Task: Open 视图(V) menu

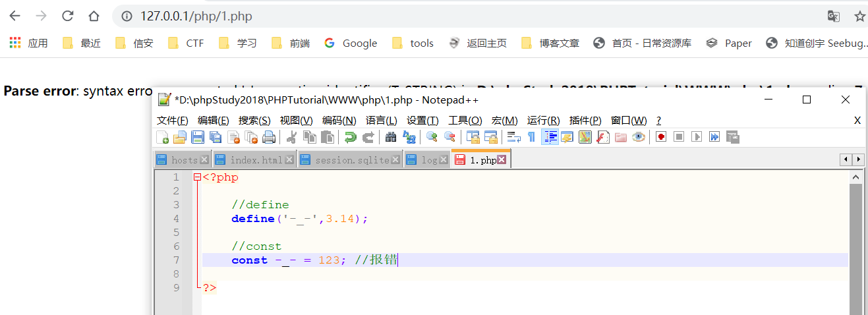Action: click(x=296, y=121)
